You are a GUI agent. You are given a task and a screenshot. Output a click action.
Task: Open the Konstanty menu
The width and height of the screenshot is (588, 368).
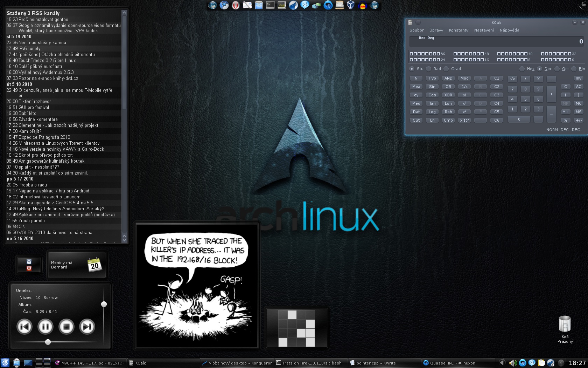coord(458,30)
